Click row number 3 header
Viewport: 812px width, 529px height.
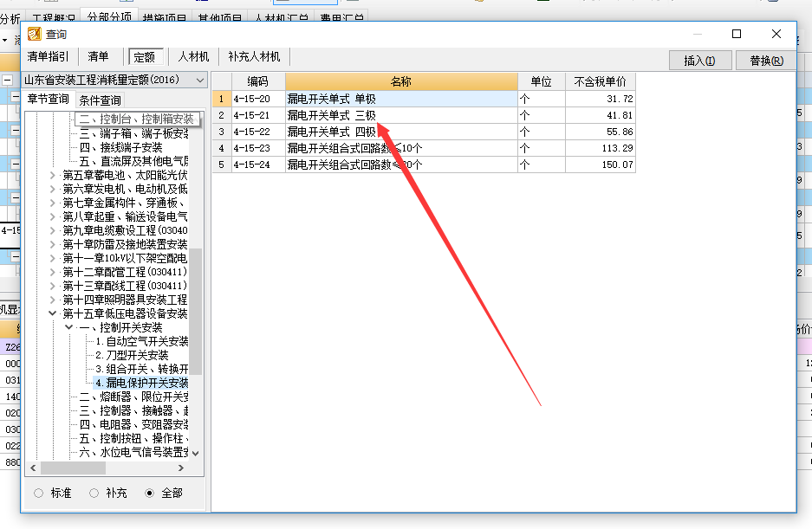[221, 132]
